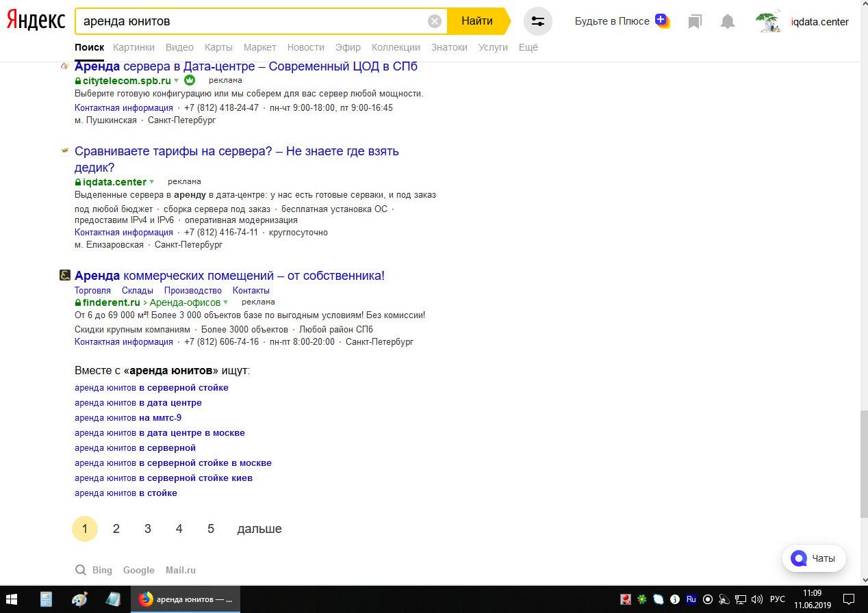Click the green verified badge beside citytelecom.spb.ru
868x613 pixels.
coord(190,80)
